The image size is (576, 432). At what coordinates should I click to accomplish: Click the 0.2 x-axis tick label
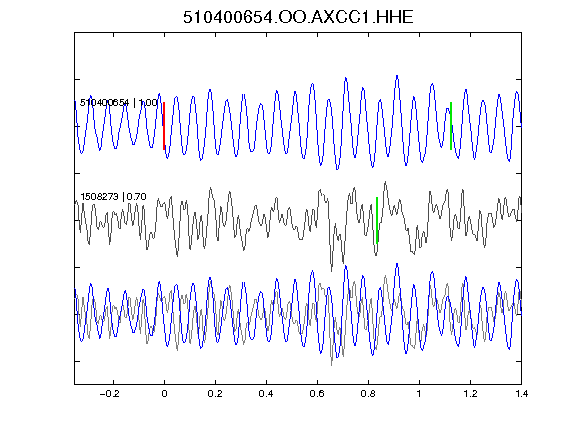pos(215,394)
